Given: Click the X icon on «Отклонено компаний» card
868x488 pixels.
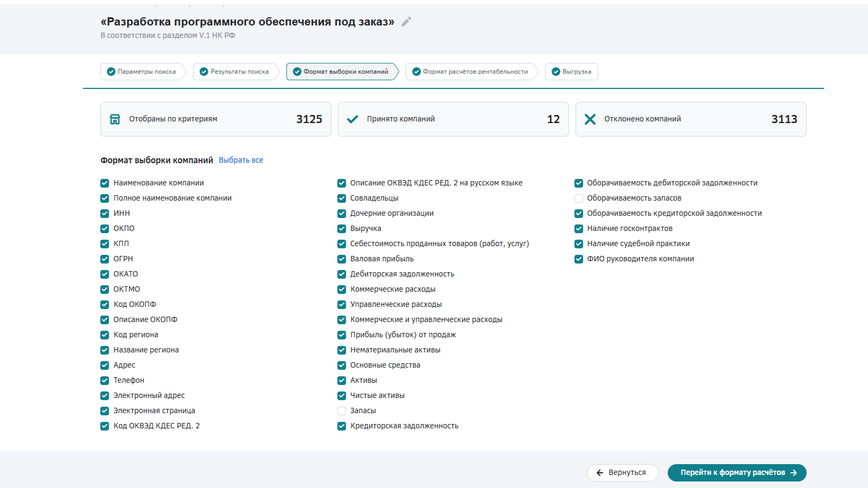Looking at the screenshot, I should [x=591, y=119].
